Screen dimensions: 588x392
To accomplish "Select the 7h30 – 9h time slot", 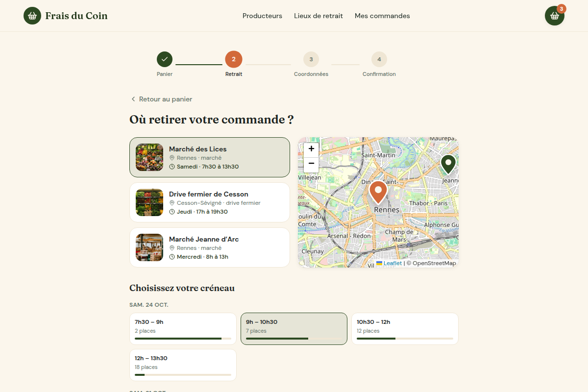I will 183,329.
